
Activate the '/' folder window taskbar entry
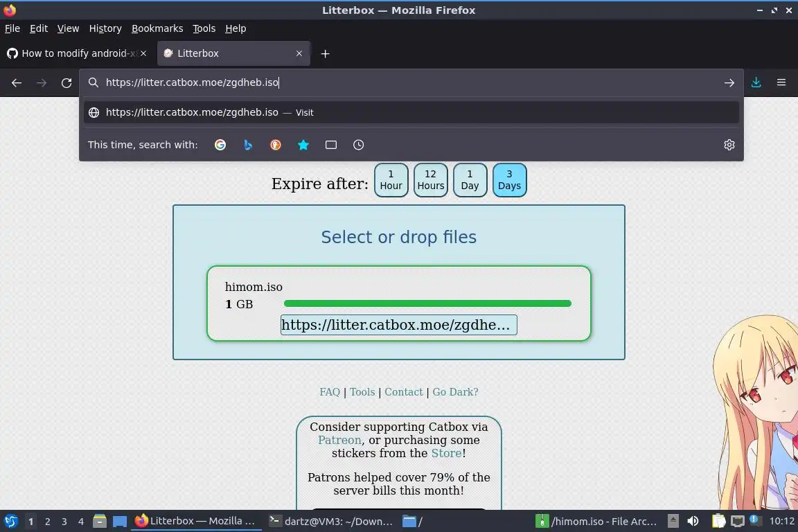[x=412, y=522]
